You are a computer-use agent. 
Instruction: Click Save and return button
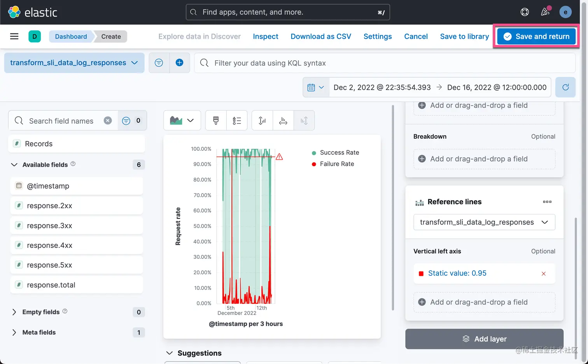(536, 37)
